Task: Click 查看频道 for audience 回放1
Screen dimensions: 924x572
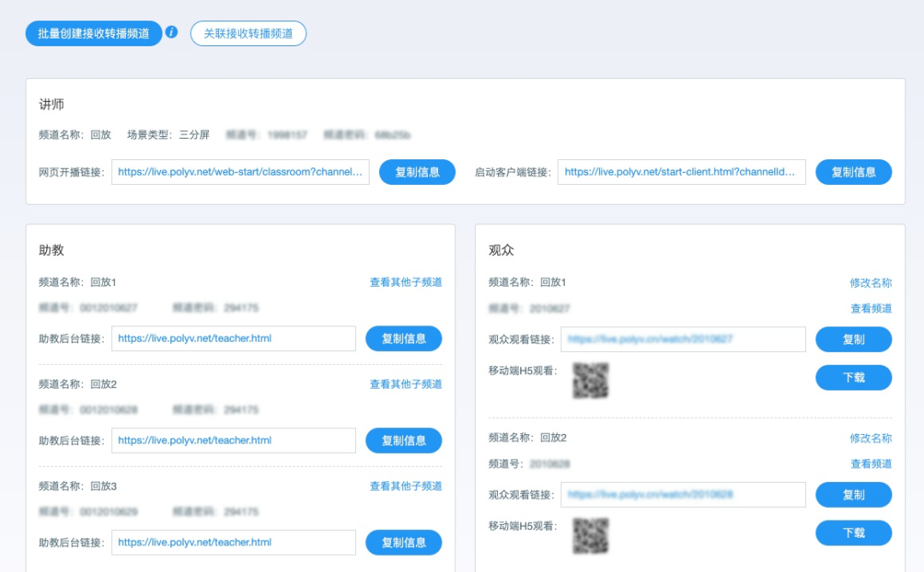Action: (x=870, y=309)
